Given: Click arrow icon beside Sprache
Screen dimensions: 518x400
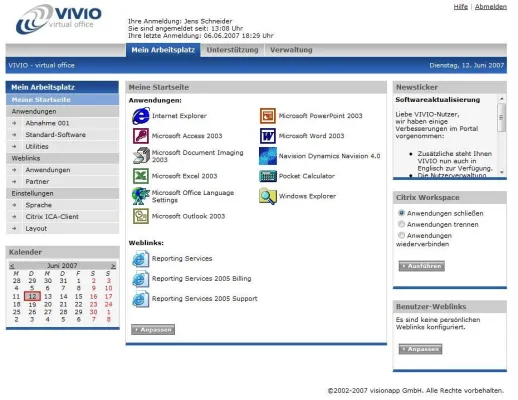Looking at the screenshot, I should [14, 205].
